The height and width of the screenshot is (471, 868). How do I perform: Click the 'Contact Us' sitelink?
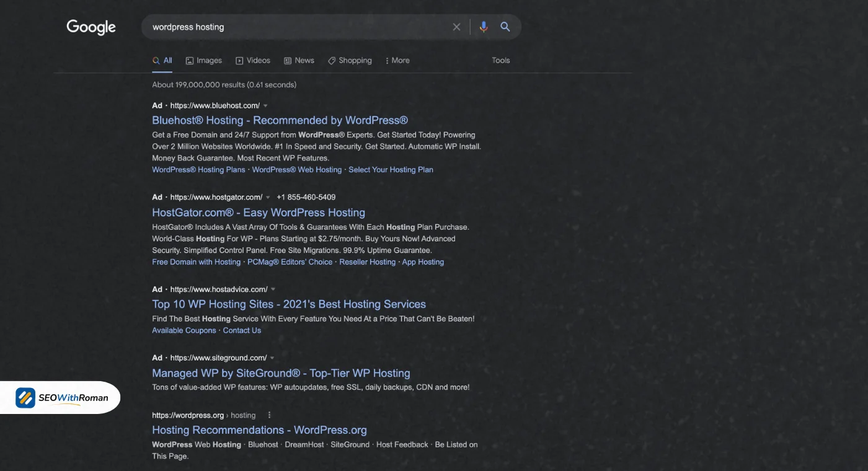242,331
